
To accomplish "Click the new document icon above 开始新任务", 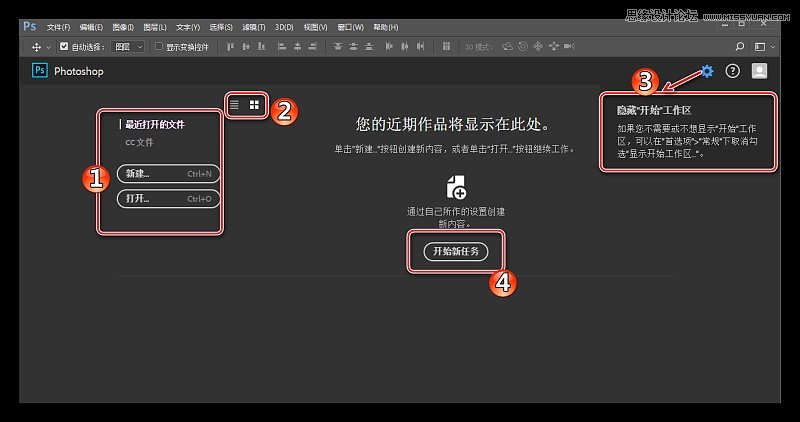I will click(x=456, y=187).
